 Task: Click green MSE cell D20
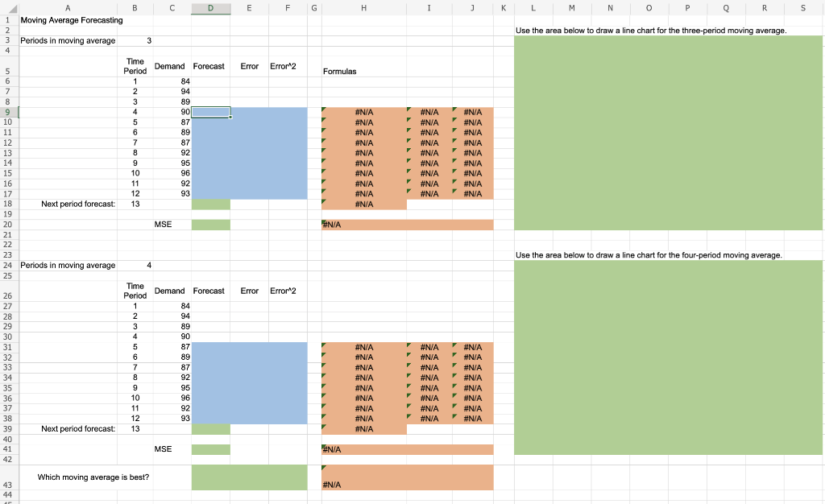pyautogui.click(x=210, y=225)
